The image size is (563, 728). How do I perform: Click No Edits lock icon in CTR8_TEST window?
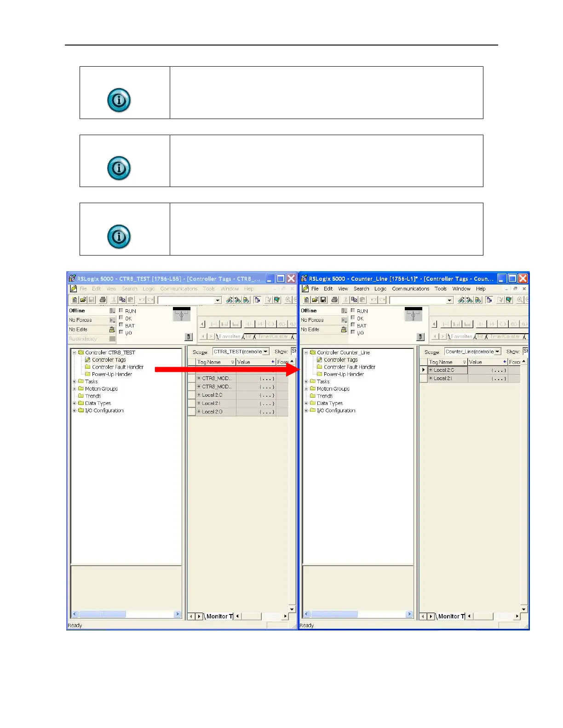pyautogui.click(x=112, y=330)
